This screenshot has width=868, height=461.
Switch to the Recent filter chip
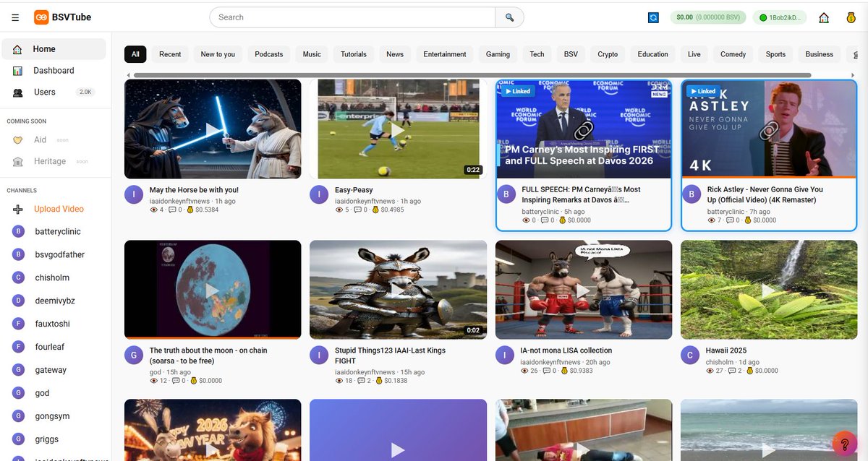tap(170, 53)
